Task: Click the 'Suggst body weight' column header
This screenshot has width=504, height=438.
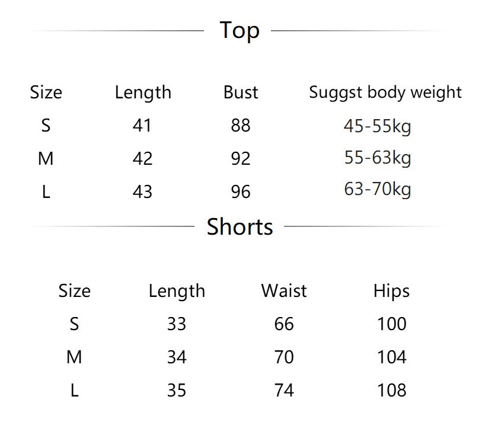Action: pyautogui.click(x=385, y=92)
